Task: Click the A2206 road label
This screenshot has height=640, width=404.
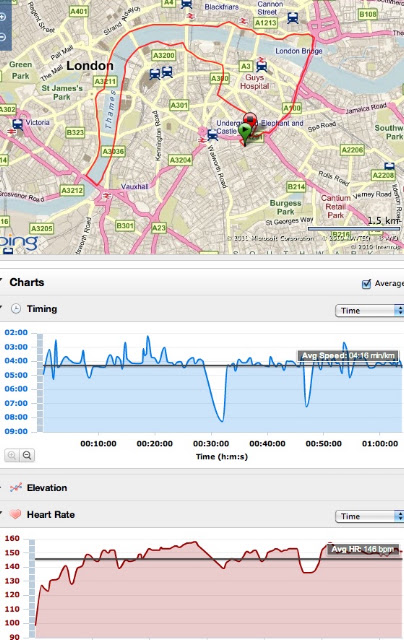Action: coord(352,150)
